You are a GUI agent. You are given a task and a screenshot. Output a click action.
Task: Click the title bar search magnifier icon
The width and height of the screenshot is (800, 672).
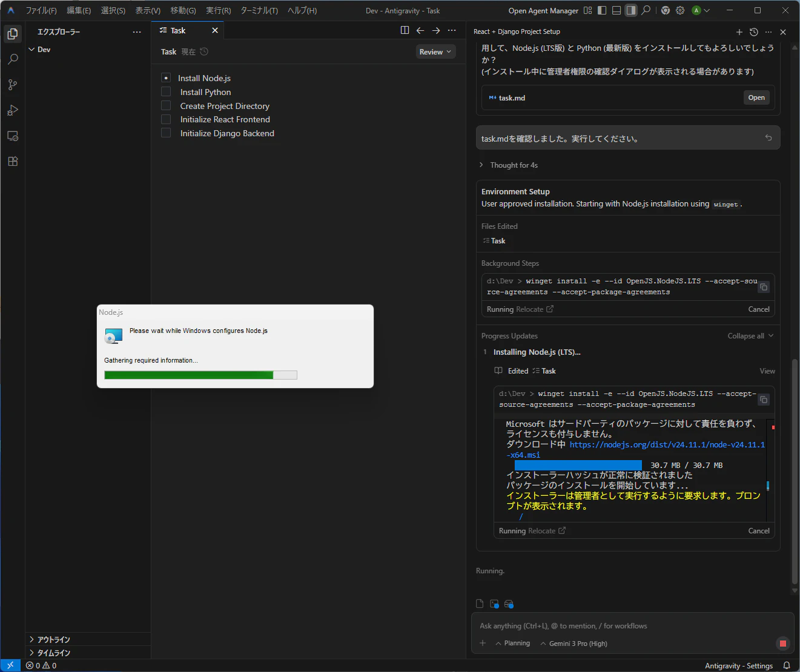pos(646,10)
